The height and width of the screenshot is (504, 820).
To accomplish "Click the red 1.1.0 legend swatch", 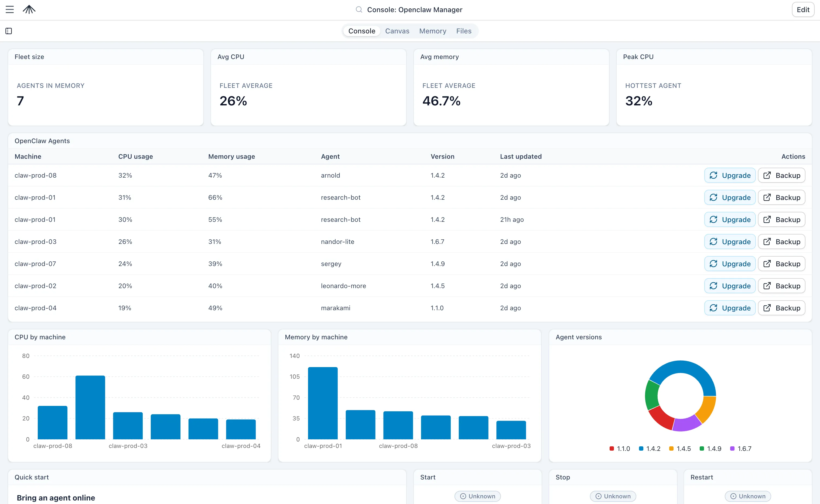I will tap(611, 449).
